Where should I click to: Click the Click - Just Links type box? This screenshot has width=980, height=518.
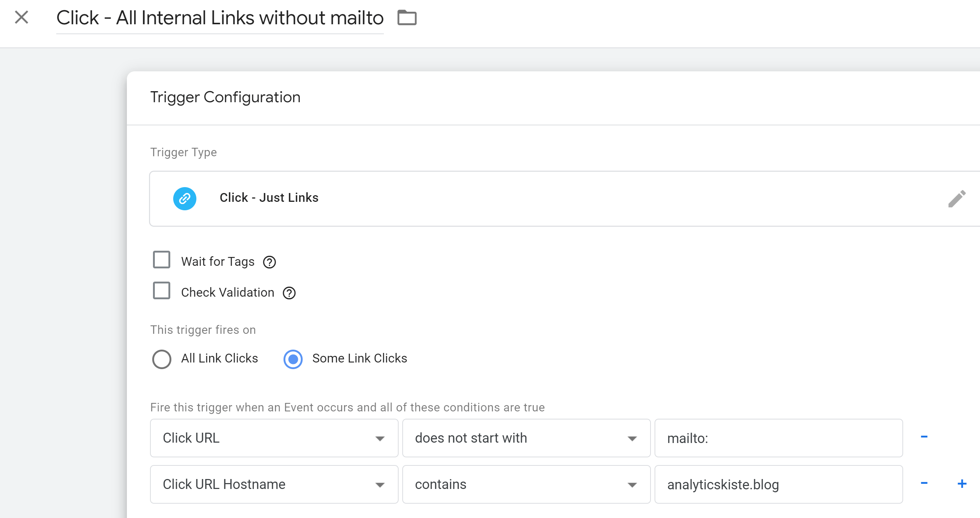[532, 199]
